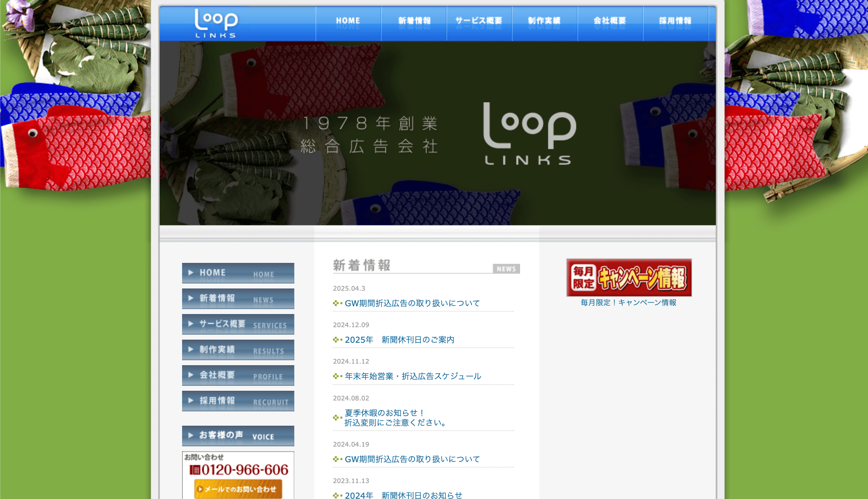Viewport: 868px width, 499px height.
Task: Click the green bullet icon beside 2025年 新聞休刊日
Action: point(337,340)
